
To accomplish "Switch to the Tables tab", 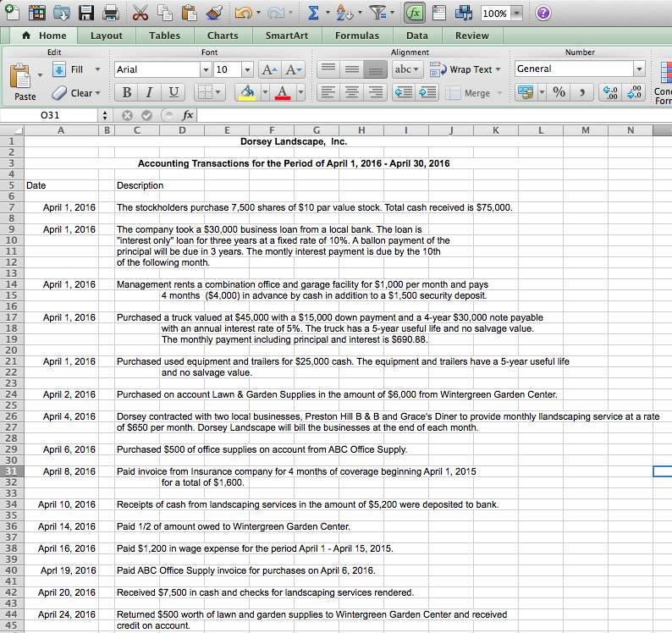I will [164, 36].
